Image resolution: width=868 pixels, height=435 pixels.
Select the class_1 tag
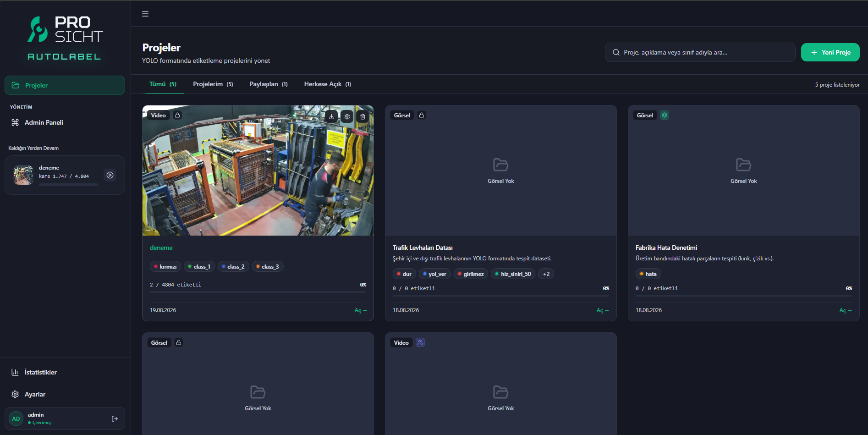point(199,266)
